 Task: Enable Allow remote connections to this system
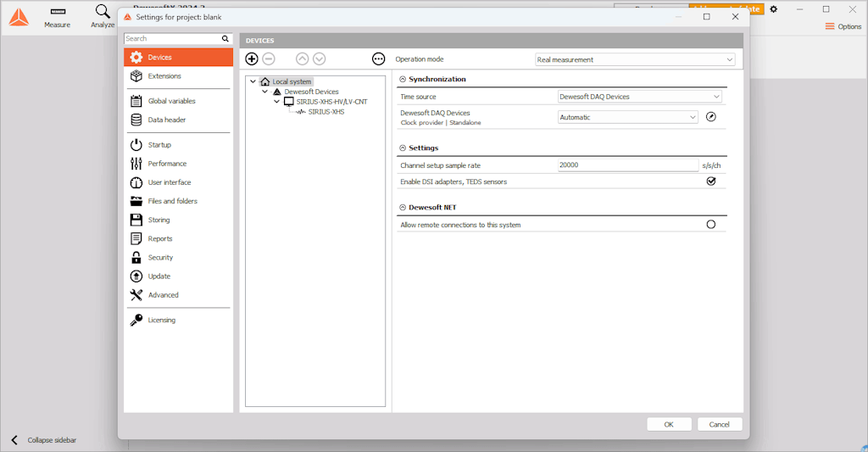[711, 225]
